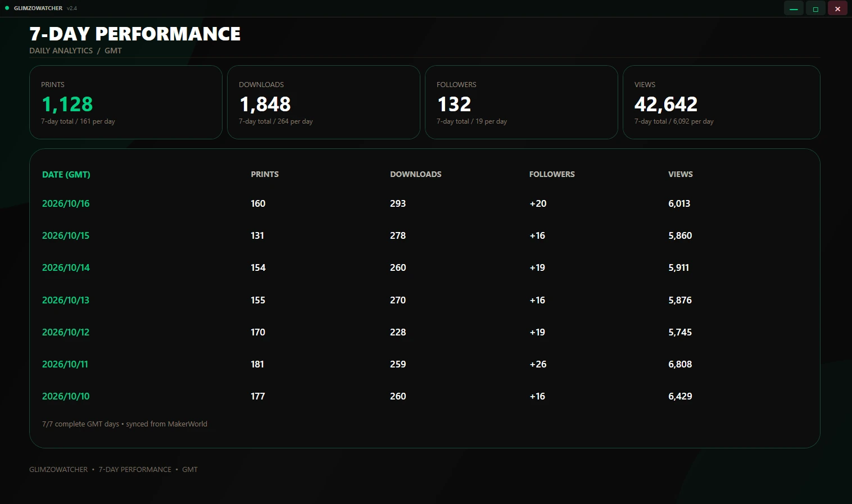Select date row 2026/10/14
The image size is (852, 504).
tap(424, 267)
